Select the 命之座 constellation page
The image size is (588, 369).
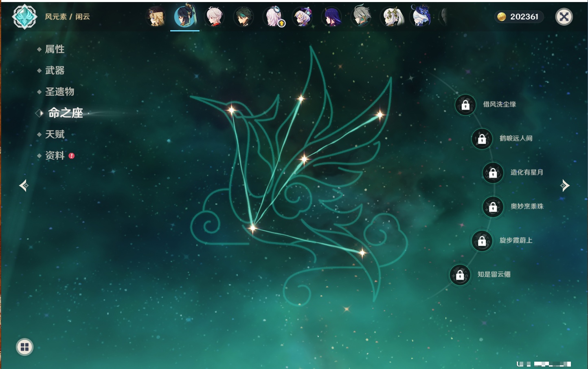[x=66, y=113]
